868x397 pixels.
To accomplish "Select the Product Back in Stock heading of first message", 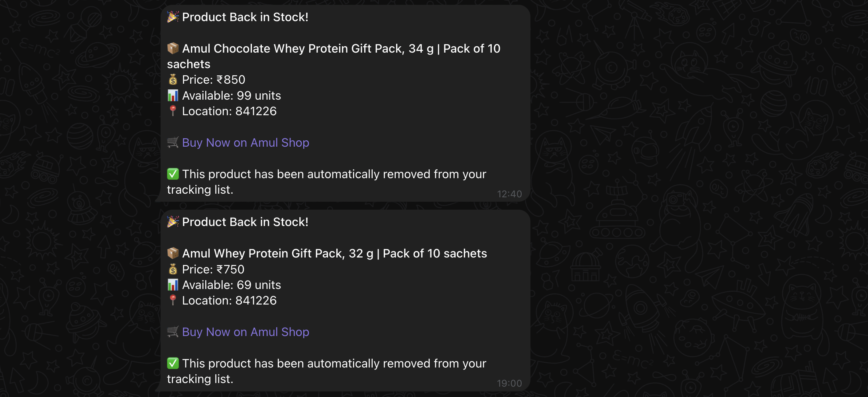I will 245,17.
